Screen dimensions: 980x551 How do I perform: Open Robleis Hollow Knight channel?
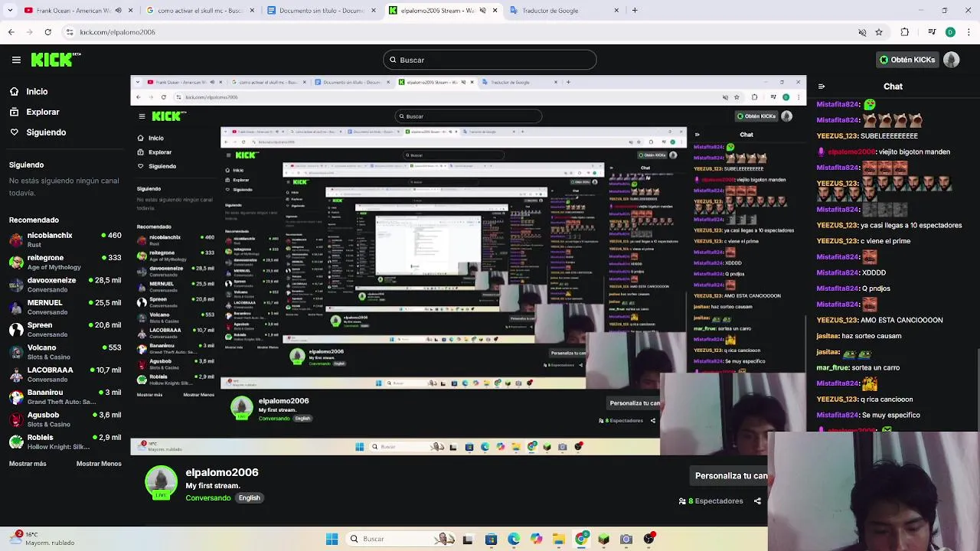click(65, 442)
